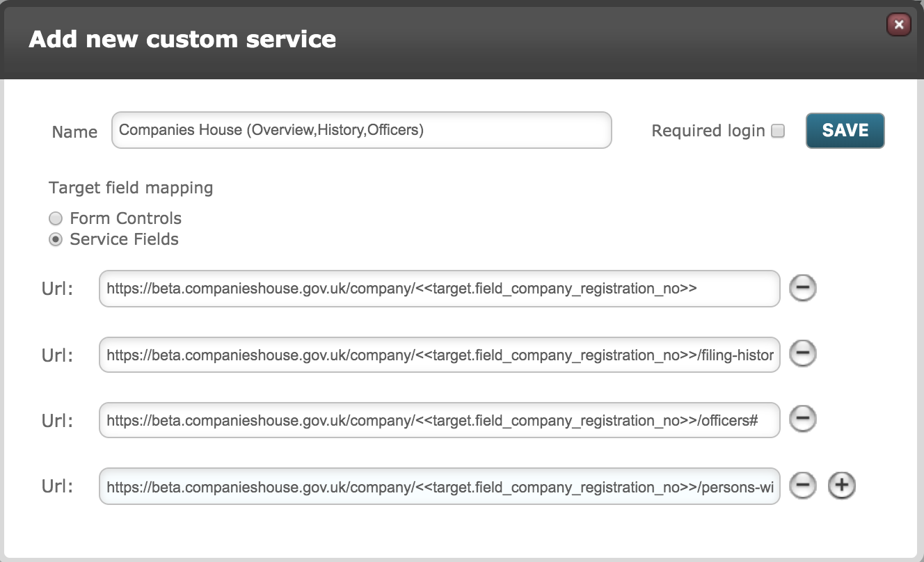Focus the Name input field
The height and width of the screenshot is (562, 924).
pyautogui.click(x=362, y=130)
